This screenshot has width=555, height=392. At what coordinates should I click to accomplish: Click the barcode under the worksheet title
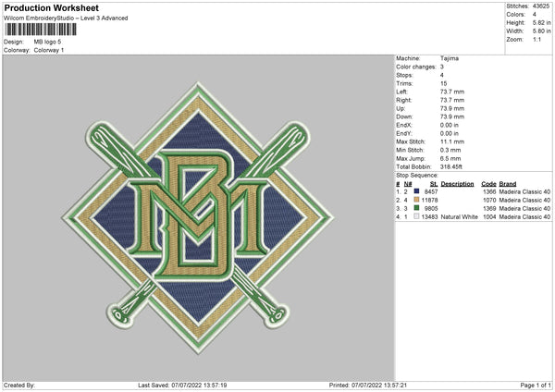tap(40, 30)
